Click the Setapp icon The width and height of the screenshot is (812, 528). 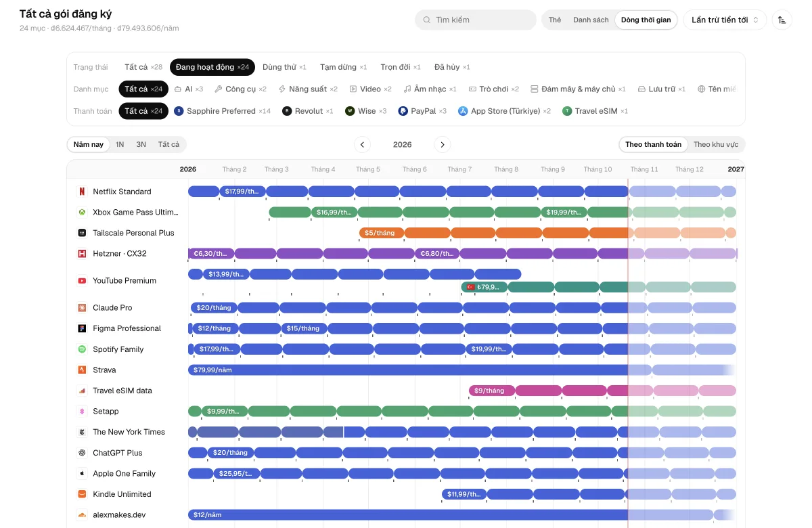82,412
